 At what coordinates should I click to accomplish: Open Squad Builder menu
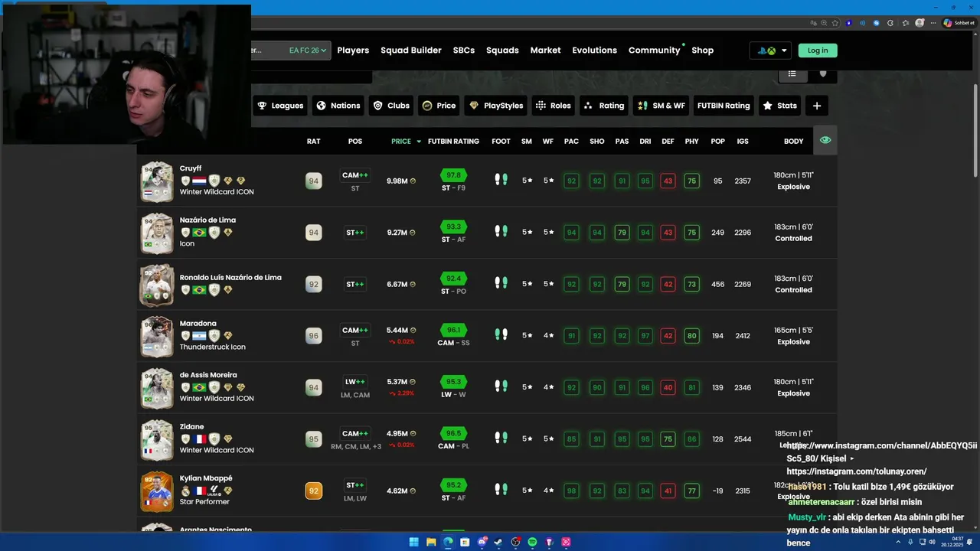coord(411,51)
